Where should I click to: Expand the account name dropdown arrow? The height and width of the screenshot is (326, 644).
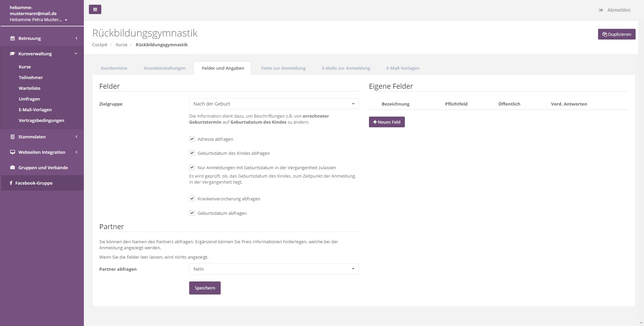click(66, 20)
